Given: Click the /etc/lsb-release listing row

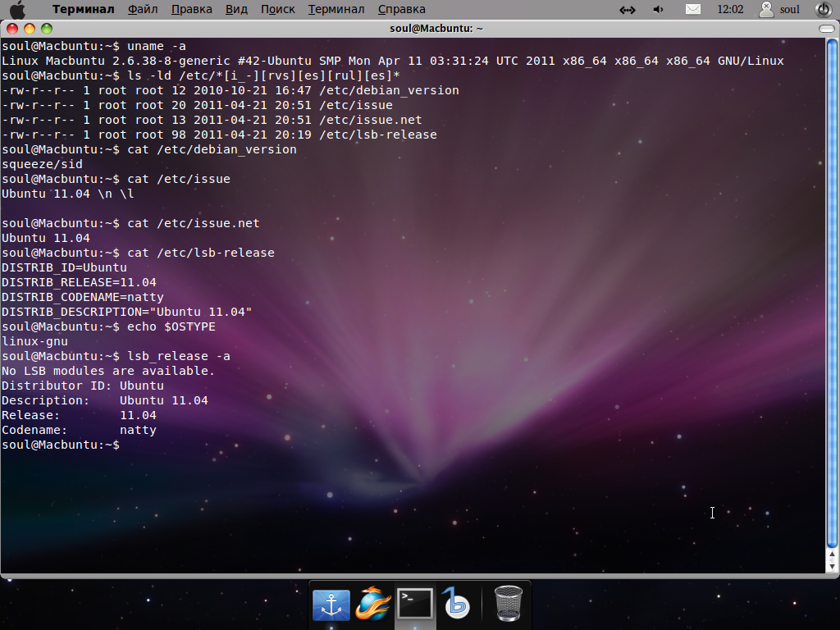Looking at the screenshot, I should 219,135.
